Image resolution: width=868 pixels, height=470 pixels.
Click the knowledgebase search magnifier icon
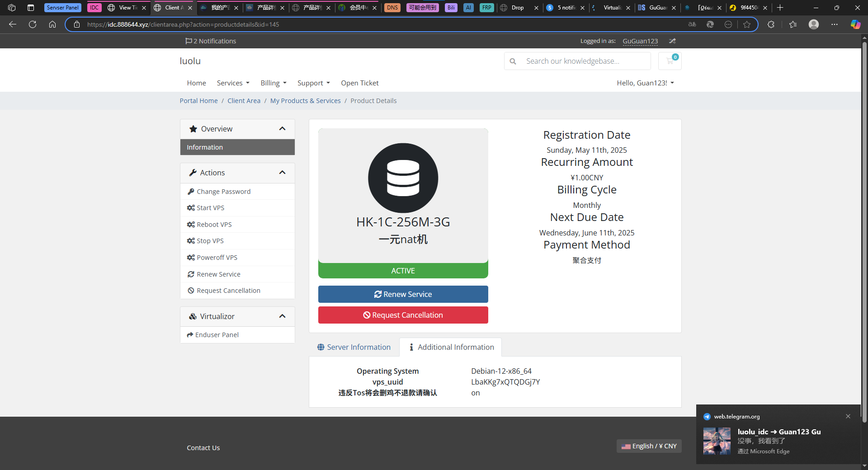click(513, 61)
